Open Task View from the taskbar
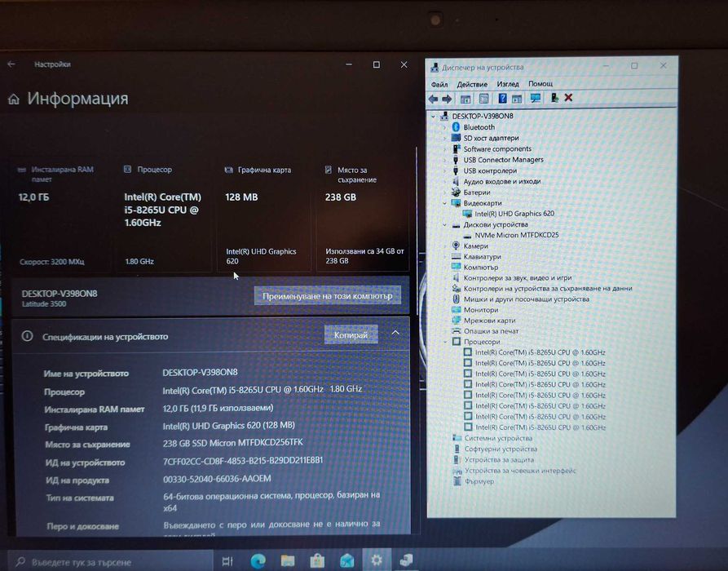This screenshot has width=728, height=571. (227, 561)
